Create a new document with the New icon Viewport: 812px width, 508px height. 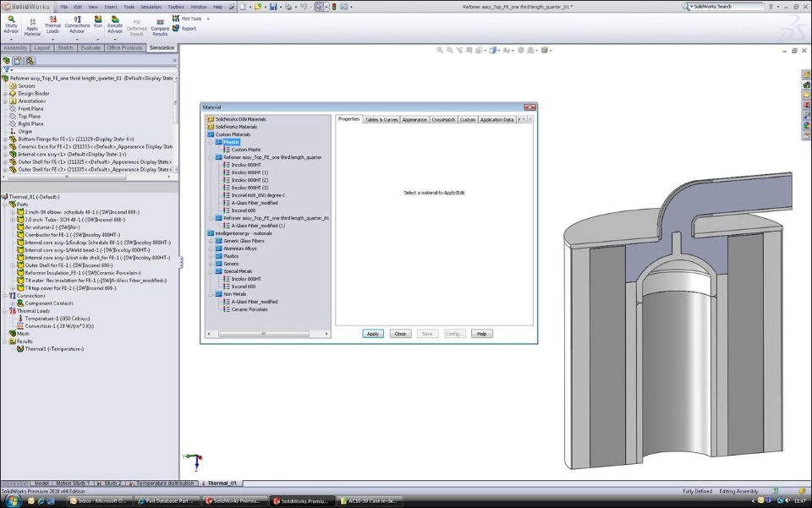click(243, 7)
